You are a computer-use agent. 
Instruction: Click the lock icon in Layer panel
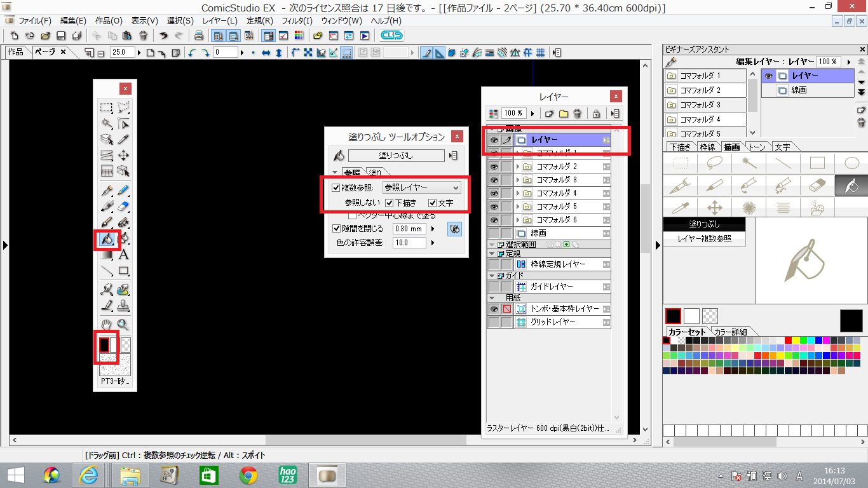tap(596, 114)
